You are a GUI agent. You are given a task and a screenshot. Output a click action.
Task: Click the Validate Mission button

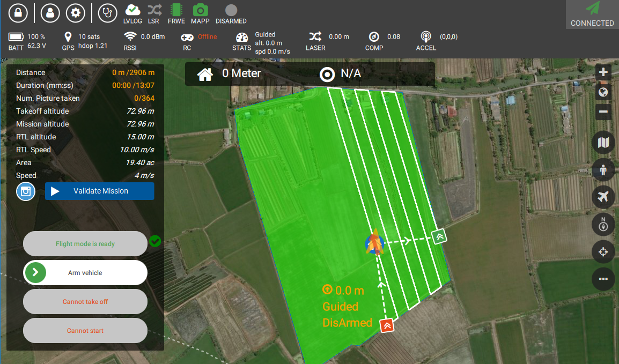pos(100,191)
